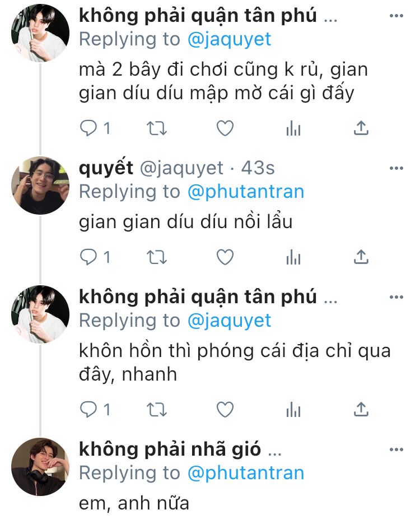
Task: Open @phutantran link in "em, anh nữa" reply
Action: pos(246,473)
